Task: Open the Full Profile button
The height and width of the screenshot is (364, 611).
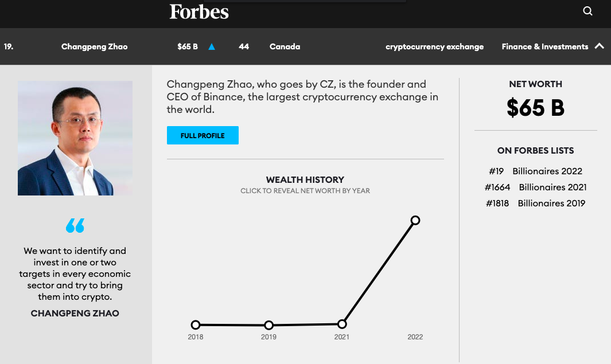Action: point(203,135)
